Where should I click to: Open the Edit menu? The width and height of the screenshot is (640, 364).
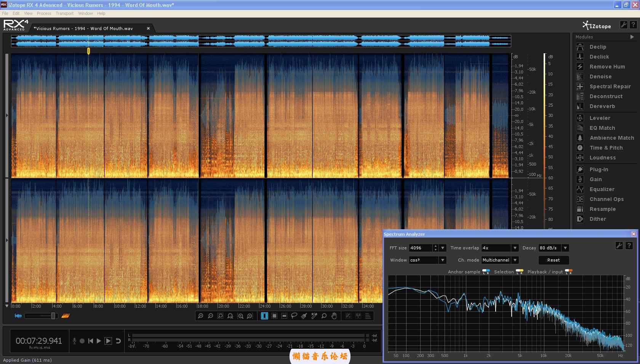(x=16, y=13)
